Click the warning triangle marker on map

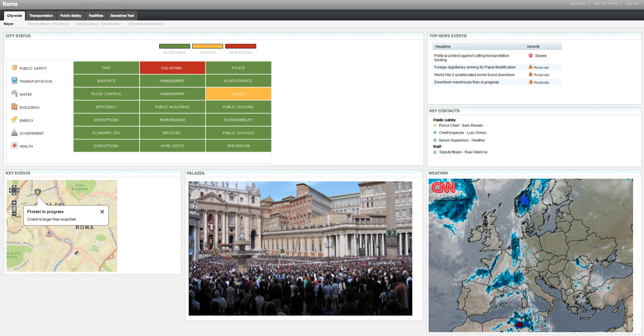tap(49, 233)
